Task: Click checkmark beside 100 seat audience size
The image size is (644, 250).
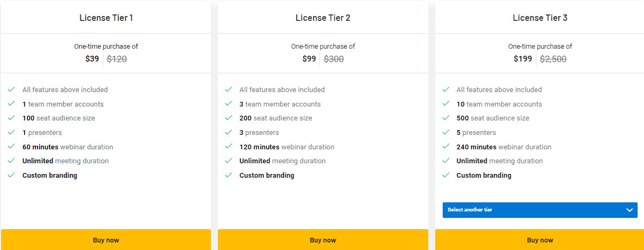Action: pos(11,118)
